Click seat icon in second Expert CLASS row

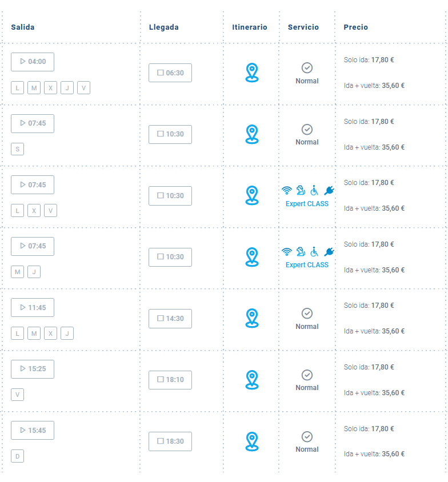coord(301,252)
